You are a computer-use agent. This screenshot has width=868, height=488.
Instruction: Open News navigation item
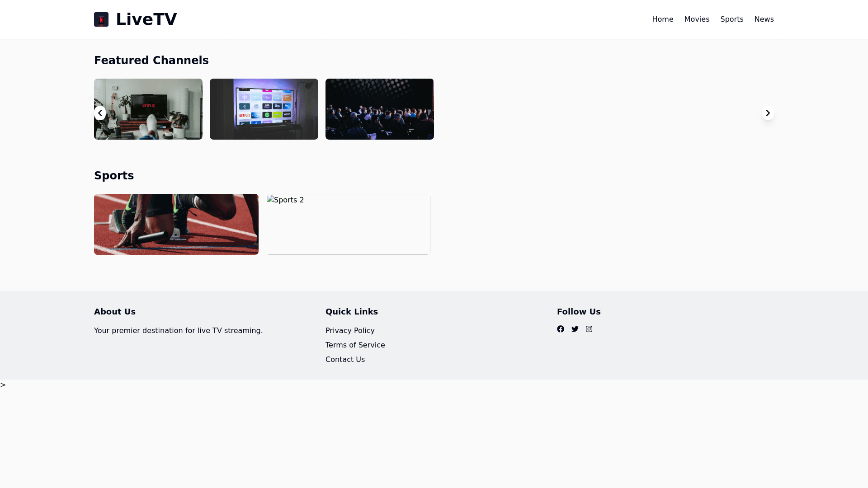pyautogui.click(x=764, y=19)
